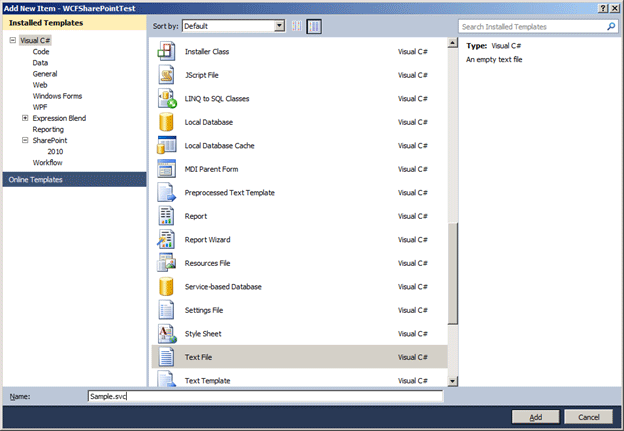Select the Visual C# root node

click(35, 40)
